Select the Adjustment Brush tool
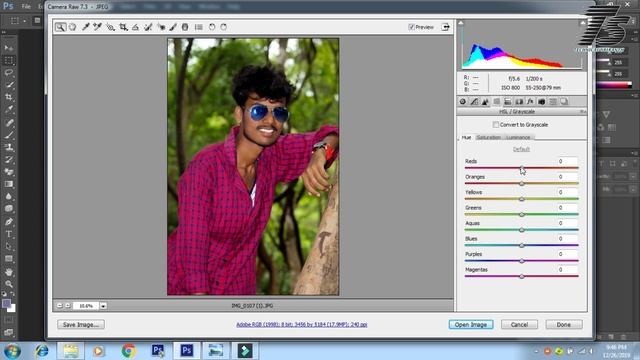 pyautogui.click(x=173, y=27)
